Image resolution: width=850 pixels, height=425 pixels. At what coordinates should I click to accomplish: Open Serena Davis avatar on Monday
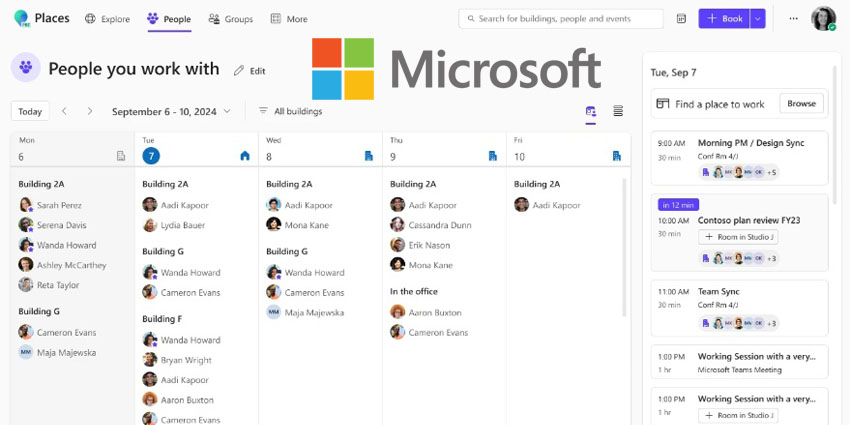point(25,224)
